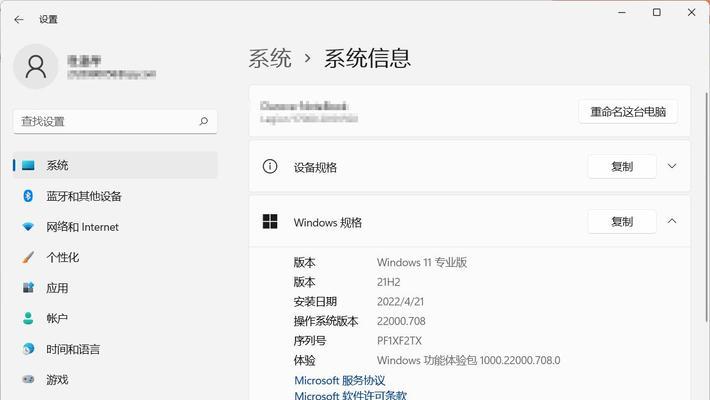Screen dimensions: 710x400
Task: Select OS build 22000.708
Action: pos(401,321)
